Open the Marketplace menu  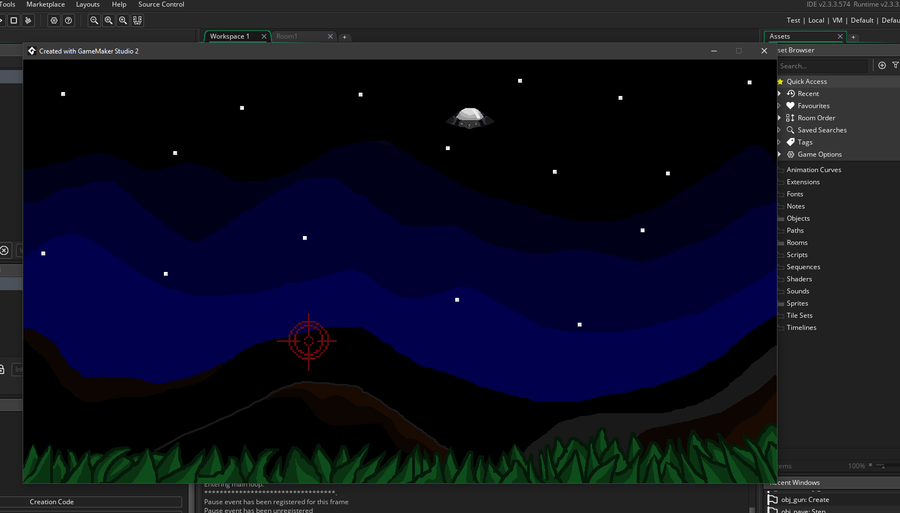click(x=45, y=4)
